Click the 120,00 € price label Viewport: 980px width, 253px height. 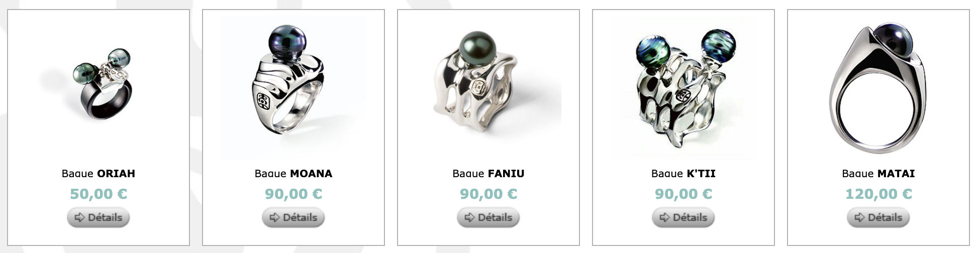(878, 194)
